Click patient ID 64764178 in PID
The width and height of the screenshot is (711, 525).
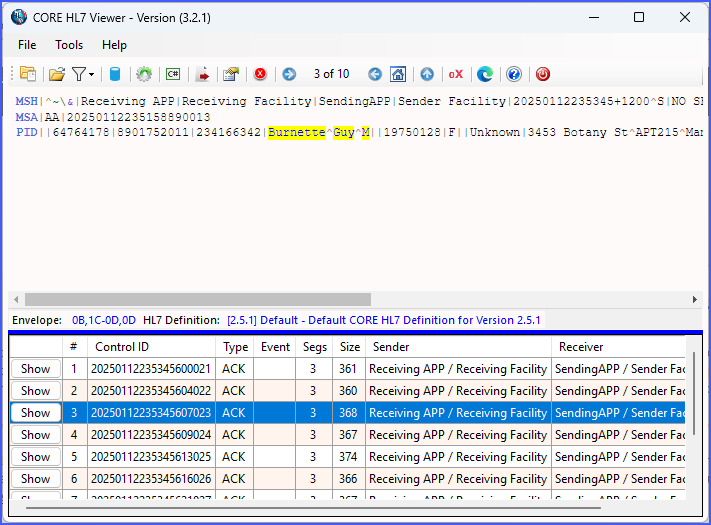[81, 132]
